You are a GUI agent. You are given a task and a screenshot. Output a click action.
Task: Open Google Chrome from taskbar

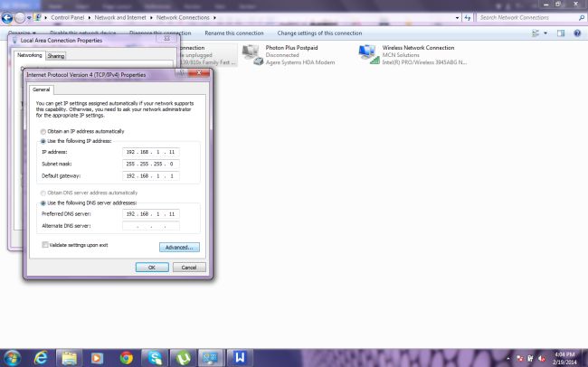(x=127, y=358)
